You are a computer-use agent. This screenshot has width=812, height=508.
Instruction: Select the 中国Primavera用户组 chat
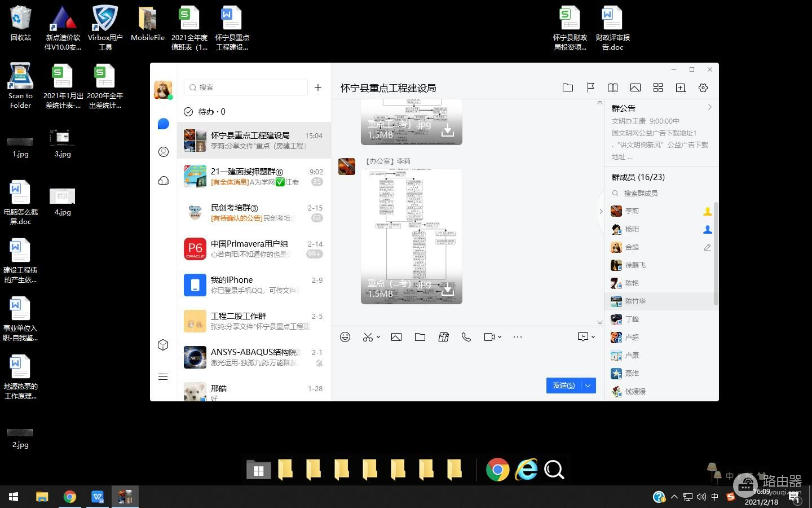coord(254,248)
